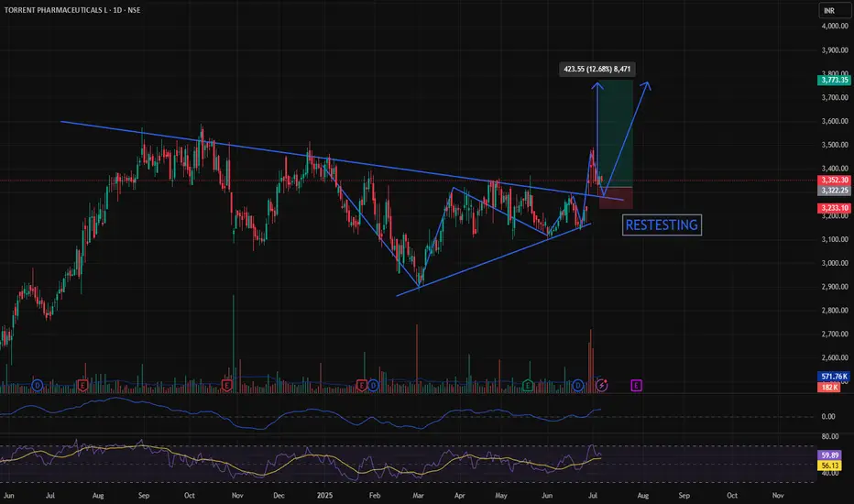854x504 pixels.
Task: Click the TORRENT PHARMACEUTICALS chart title
Action: [x=72, y=10]
